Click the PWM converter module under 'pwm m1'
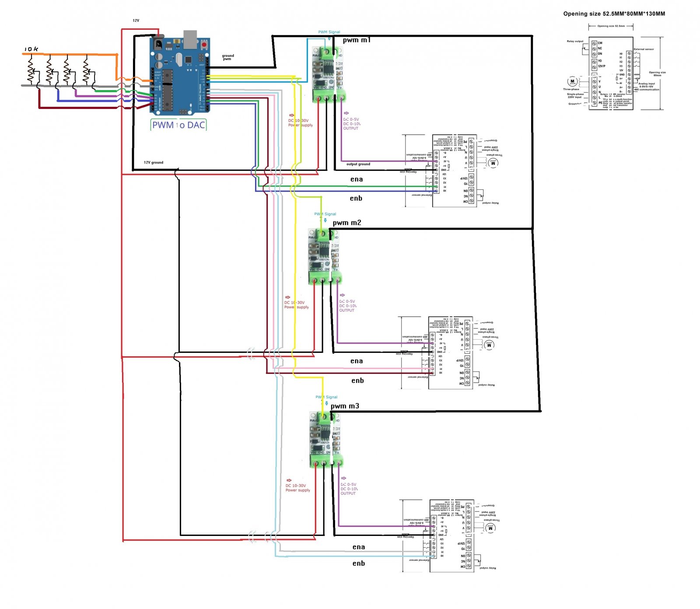Screen dimensions: 700x609 point(328,74)
